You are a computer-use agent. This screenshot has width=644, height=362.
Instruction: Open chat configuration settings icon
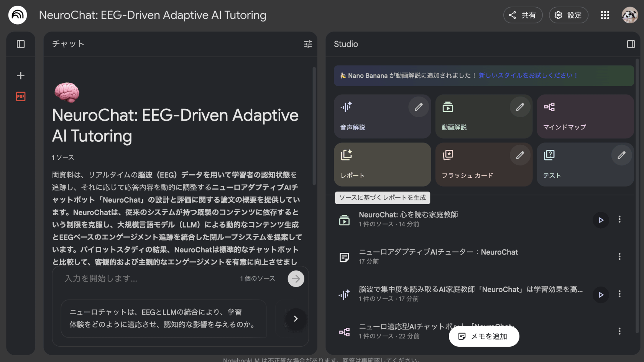(x=308, y=44)
